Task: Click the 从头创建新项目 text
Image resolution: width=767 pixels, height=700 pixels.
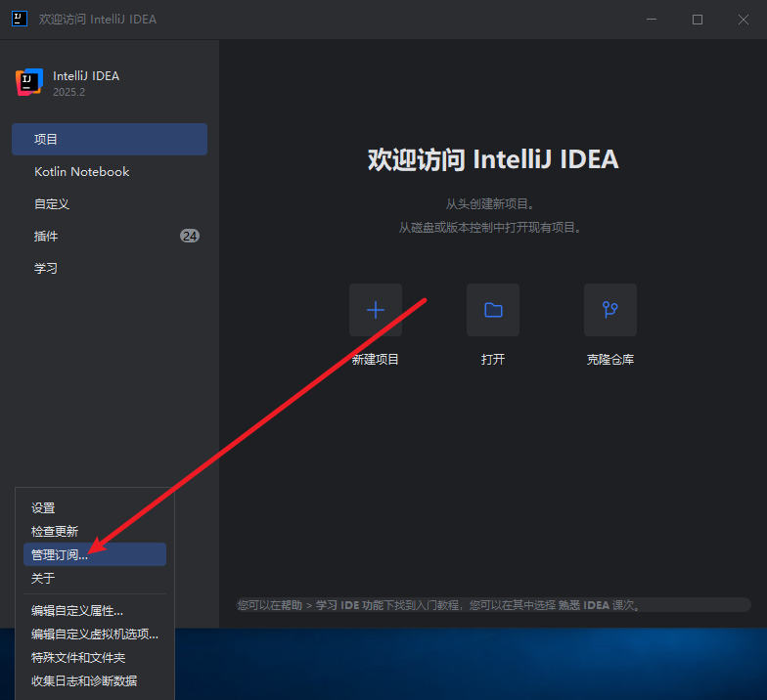Action: coord(489,203)
